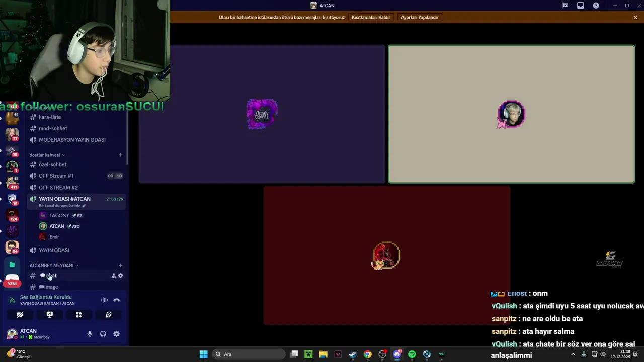644x362 pixels.
Task: Focus the AGONY participant video tile
Action: pos(262,114)
